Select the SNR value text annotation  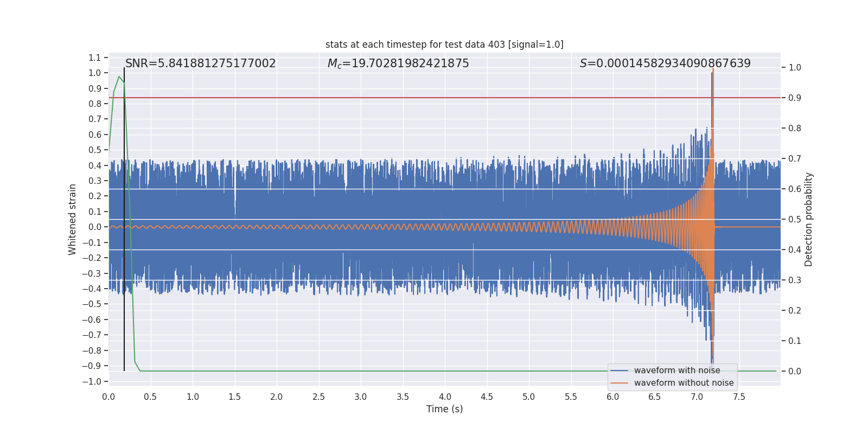(200, 63)
